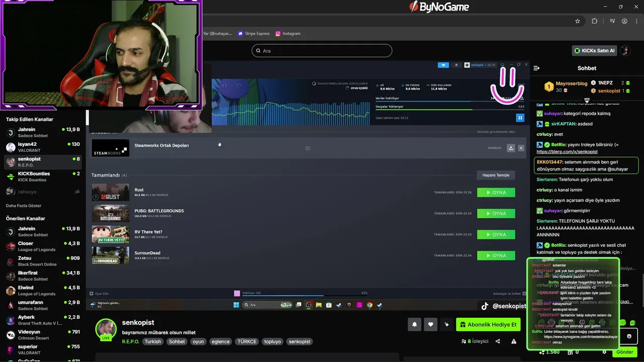This screenshot has width=644, height=362.
Task: Open Windows Start in streamed taskbar
Action: 236,305
